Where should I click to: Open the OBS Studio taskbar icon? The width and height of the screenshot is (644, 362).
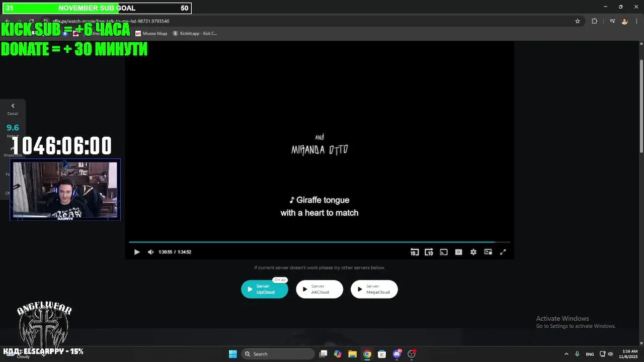click(412, 354)
